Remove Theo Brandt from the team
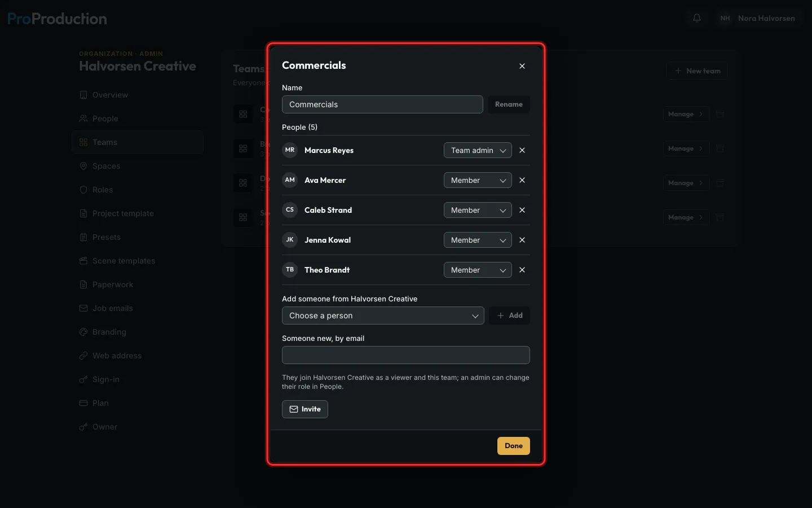The height and width of the screenshot is (508, 812). coord(522,270)
